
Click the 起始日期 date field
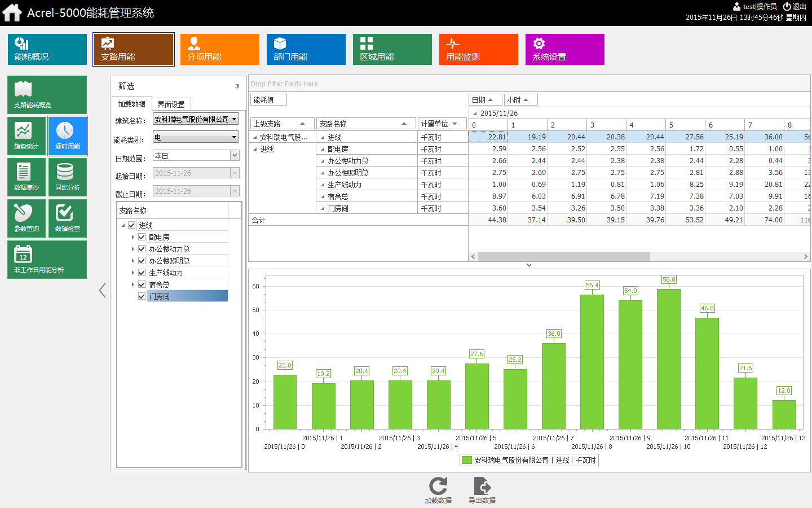tap(196, 173)
